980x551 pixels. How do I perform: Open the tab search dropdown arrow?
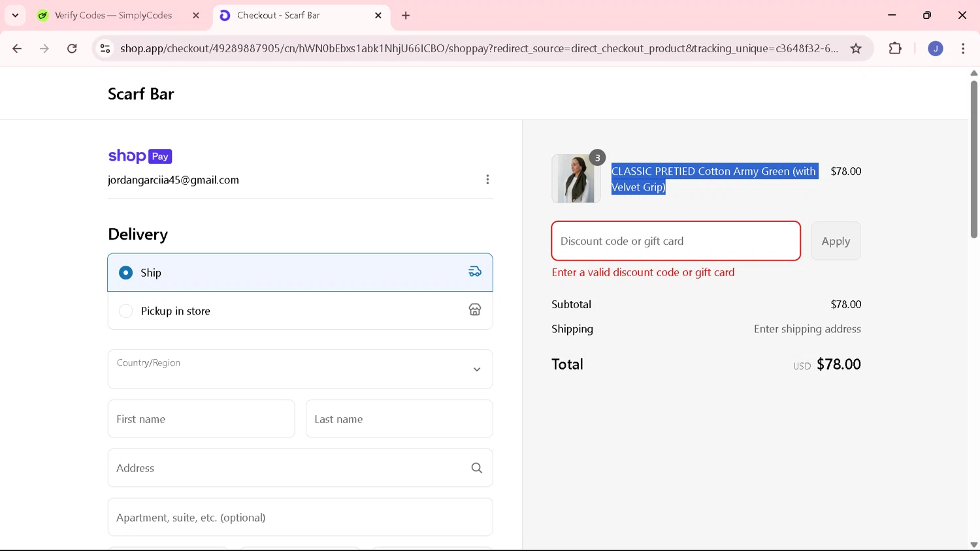pyautogui.click(x=15, y=15)
